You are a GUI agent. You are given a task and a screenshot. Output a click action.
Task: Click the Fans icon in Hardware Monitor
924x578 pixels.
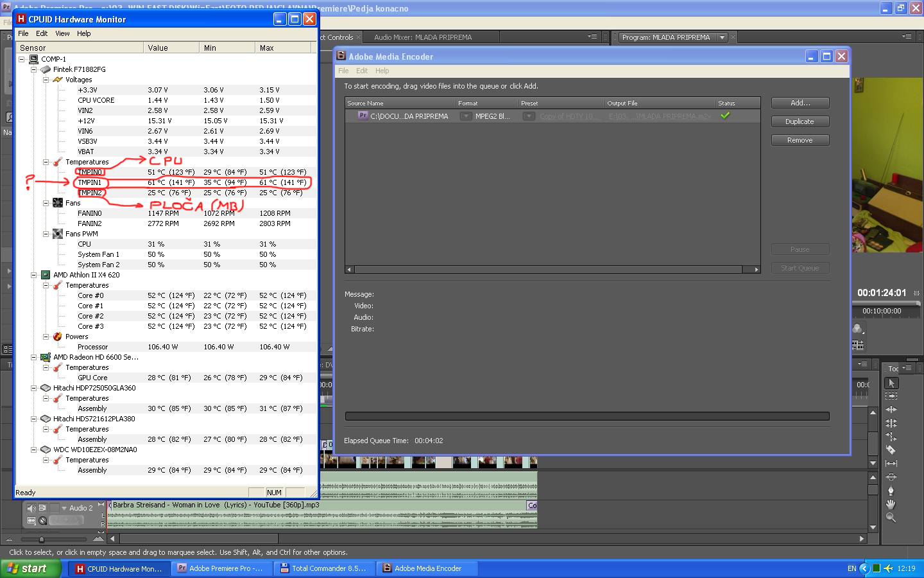(x=58, y=203)
